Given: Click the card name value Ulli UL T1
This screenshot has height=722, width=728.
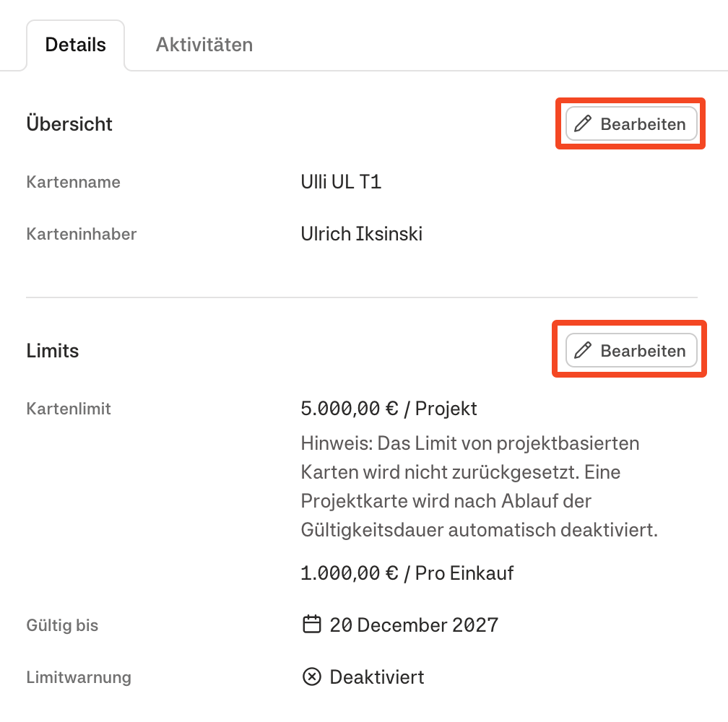Looking at the screenshot, I should (341, 182).
